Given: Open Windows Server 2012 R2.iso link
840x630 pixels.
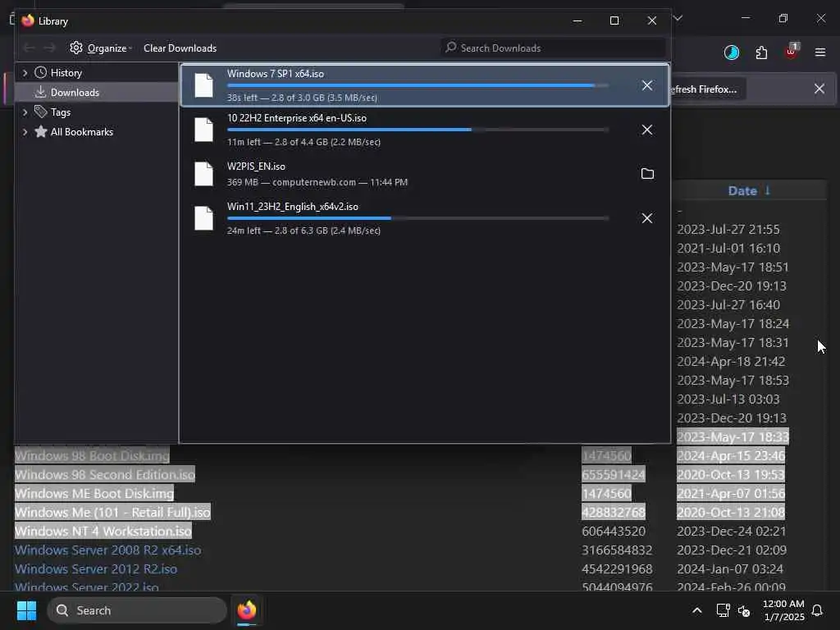Looking at the screenshot, I should click(96, 569).
